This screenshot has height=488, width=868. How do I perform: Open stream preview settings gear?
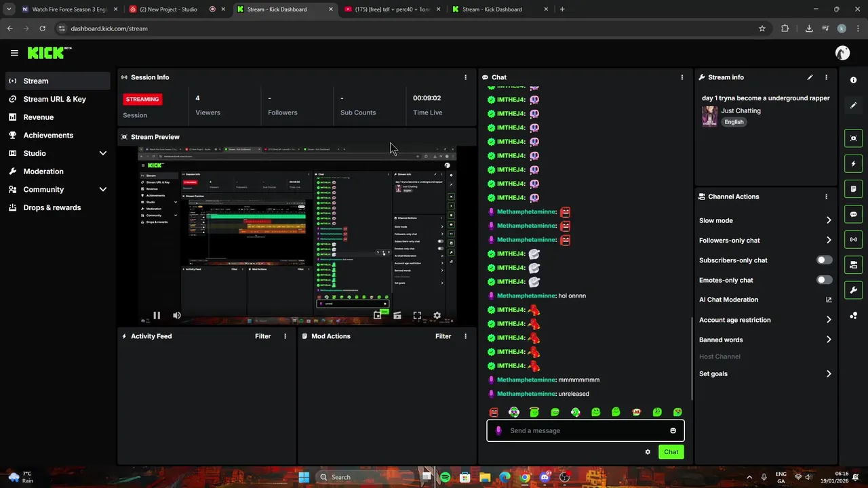tap(437, 315)
